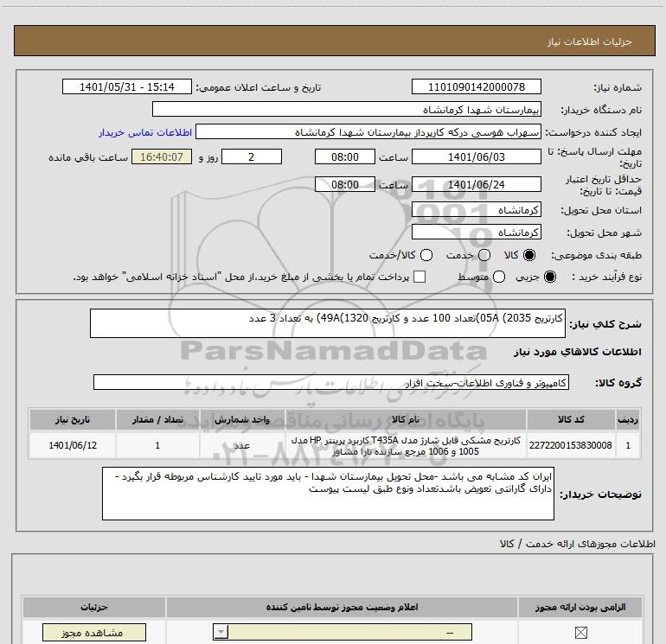
Task: Toggle the mandatory license checkbox
Action: pyautogui.click(x=580, y=633)
